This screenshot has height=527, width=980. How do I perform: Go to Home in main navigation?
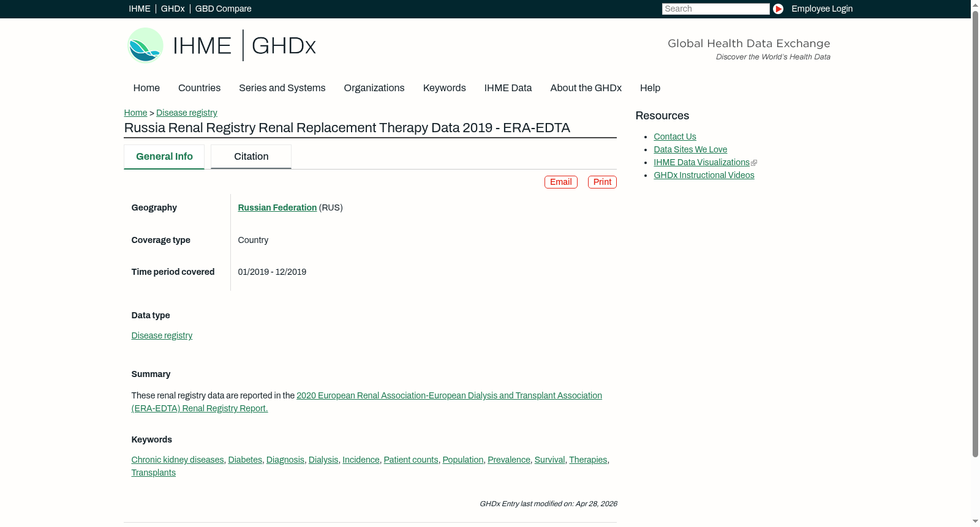146,88
